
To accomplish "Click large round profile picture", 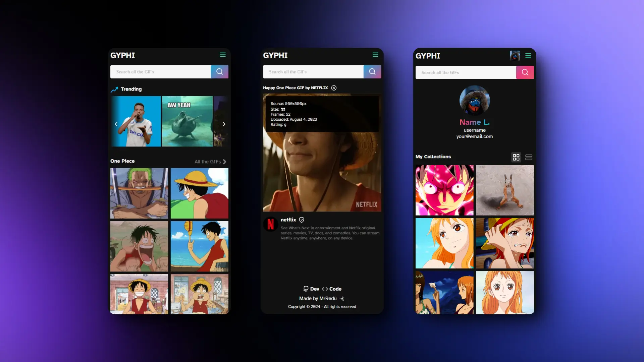I will (x=475, y=101).
